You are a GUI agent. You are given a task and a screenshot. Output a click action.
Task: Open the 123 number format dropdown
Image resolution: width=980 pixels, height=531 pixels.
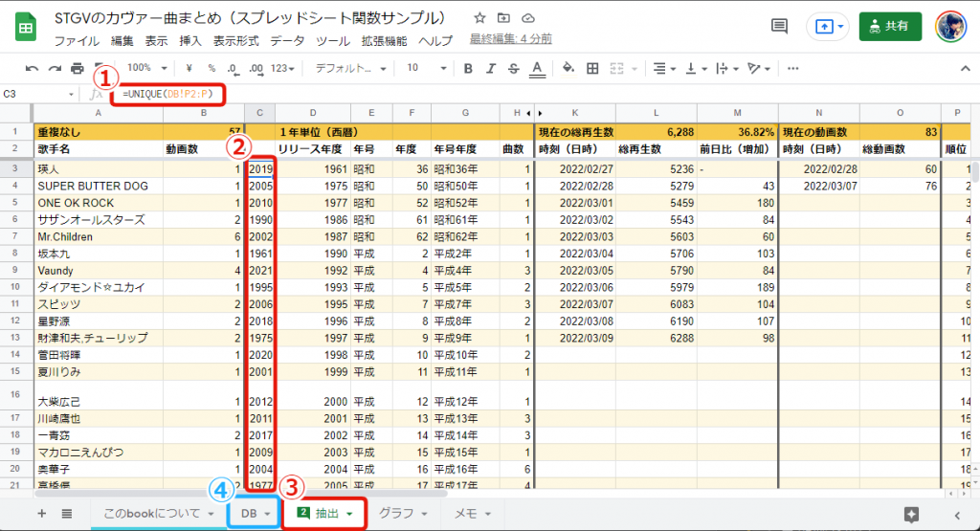pyautogui.click(x=283, y=69)
